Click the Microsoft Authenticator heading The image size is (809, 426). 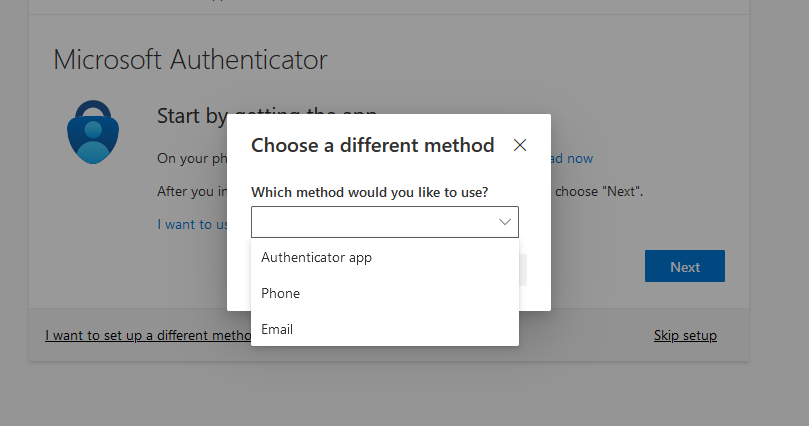[x=190, y=59]
